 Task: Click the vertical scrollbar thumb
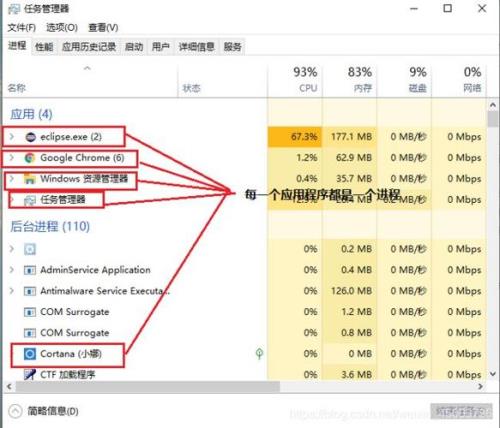pos(493,119)
